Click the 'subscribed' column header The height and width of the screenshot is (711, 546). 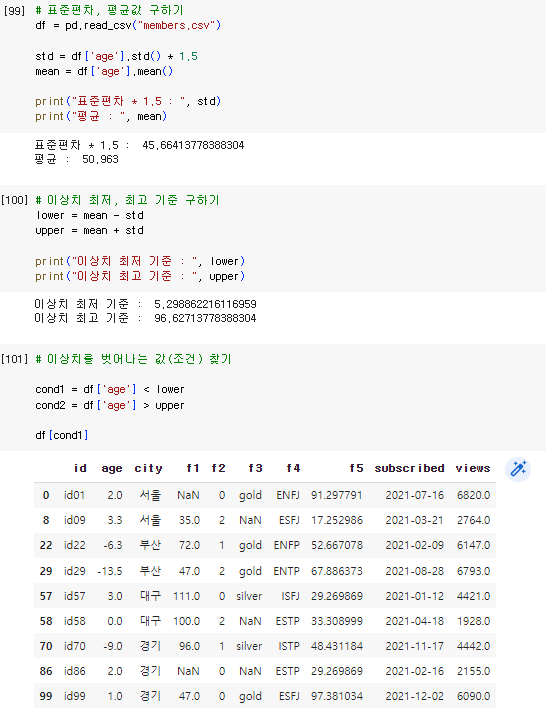point(410,468)
